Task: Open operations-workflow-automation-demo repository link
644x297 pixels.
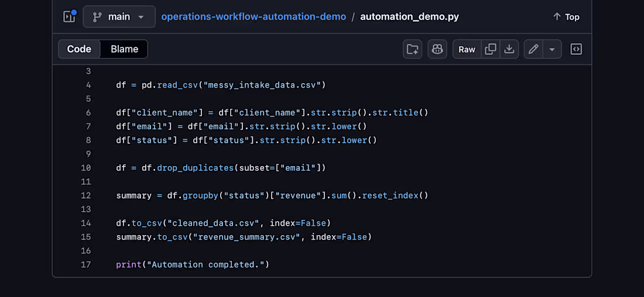Action: click(254, 17)
